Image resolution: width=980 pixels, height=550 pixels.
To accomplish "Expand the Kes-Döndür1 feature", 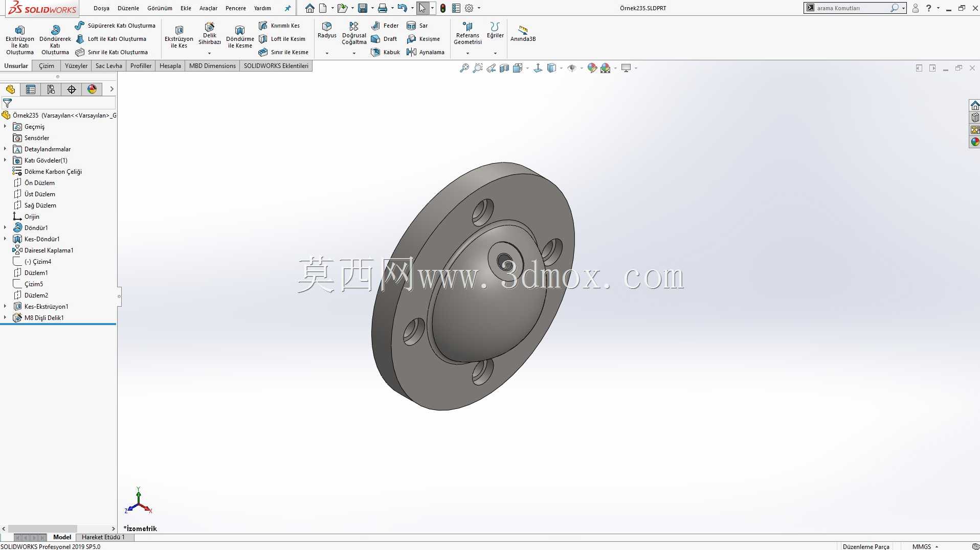I will 5,239.
